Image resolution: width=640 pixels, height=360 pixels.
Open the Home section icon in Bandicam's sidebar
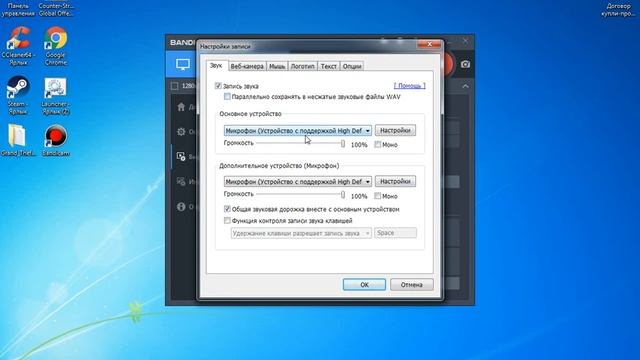[181, 107]
